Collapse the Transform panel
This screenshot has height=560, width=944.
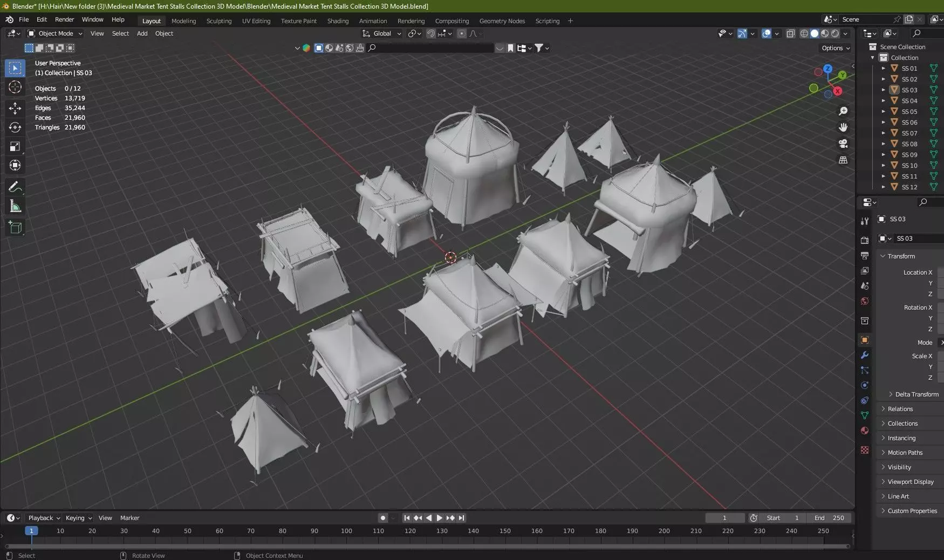coord(883,256)
